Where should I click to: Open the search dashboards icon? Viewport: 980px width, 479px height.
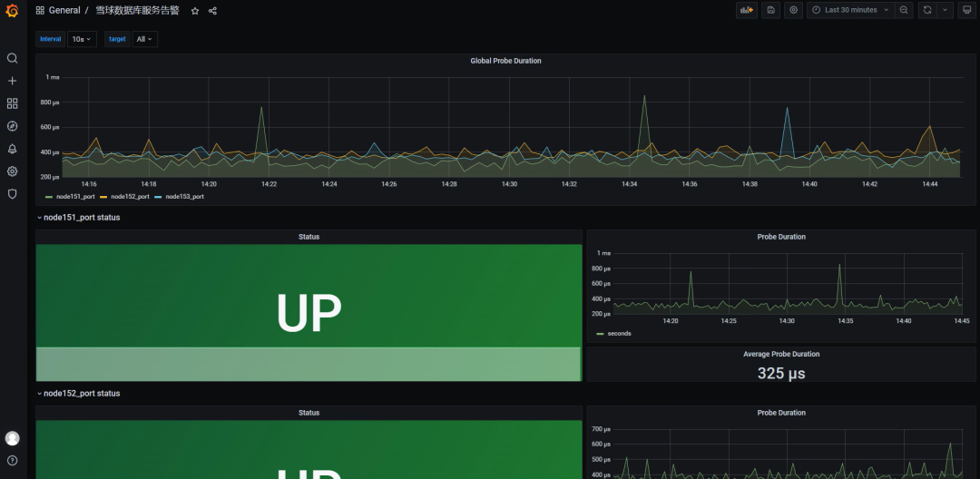[12, 58]
